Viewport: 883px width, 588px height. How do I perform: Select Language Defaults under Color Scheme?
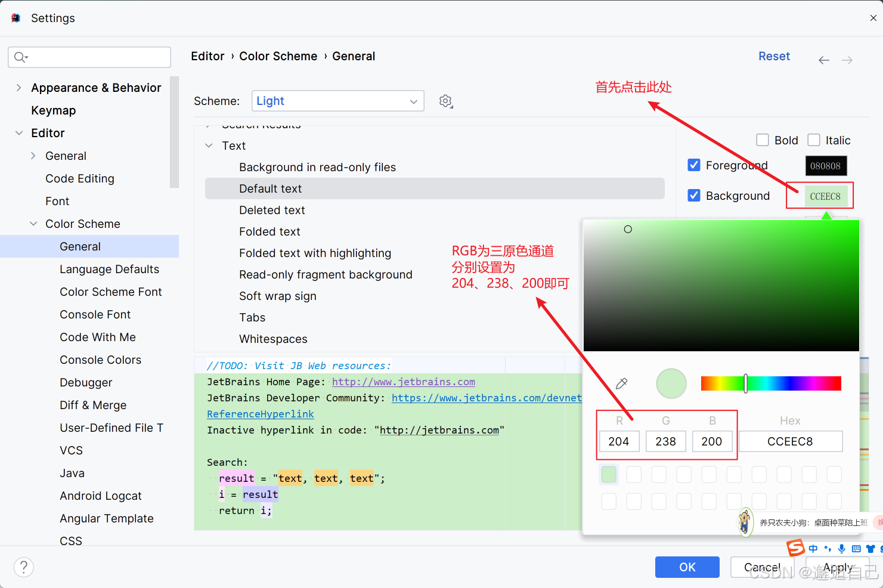pos(110,269)
